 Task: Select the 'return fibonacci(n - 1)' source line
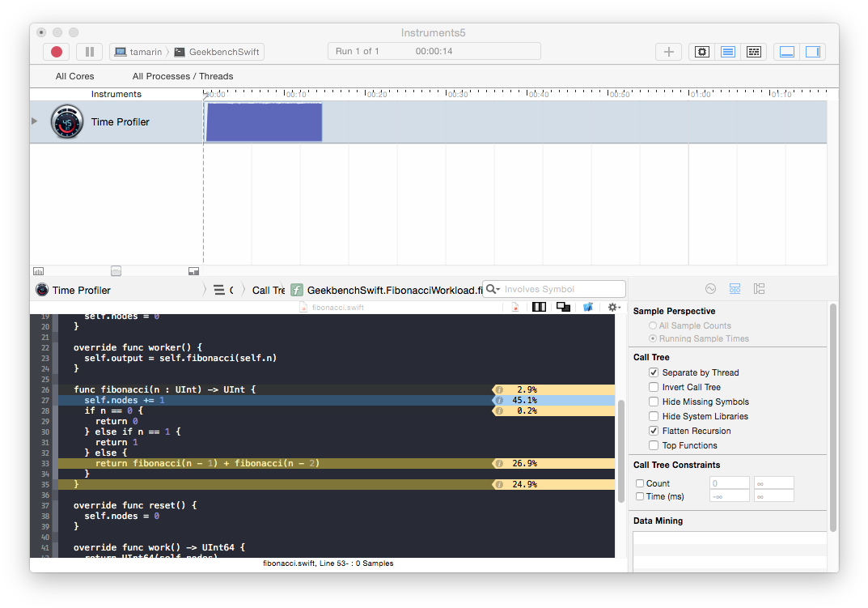337,463
